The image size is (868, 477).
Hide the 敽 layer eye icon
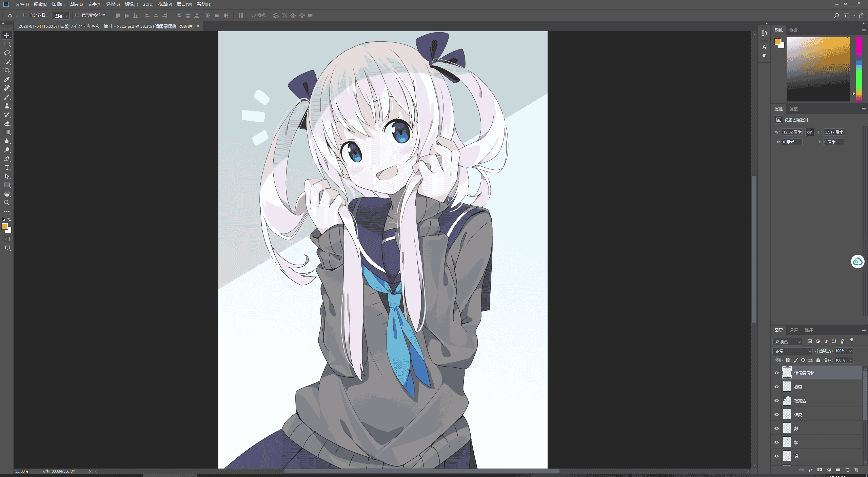pos(776,428)
